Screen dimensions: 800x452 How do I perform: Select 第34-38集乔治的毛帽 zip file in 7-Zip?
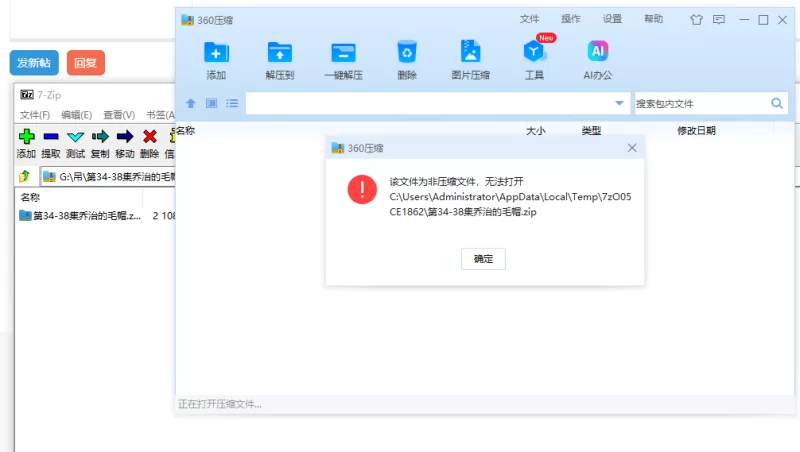tap(80, 216)
